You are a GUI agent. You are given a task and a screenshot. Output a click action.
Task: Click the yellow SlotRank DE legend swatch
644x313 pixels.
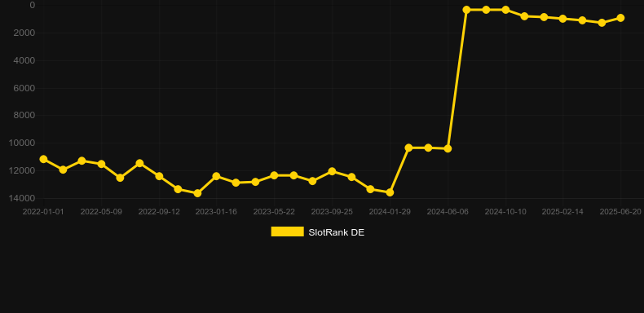coord(288,231)
